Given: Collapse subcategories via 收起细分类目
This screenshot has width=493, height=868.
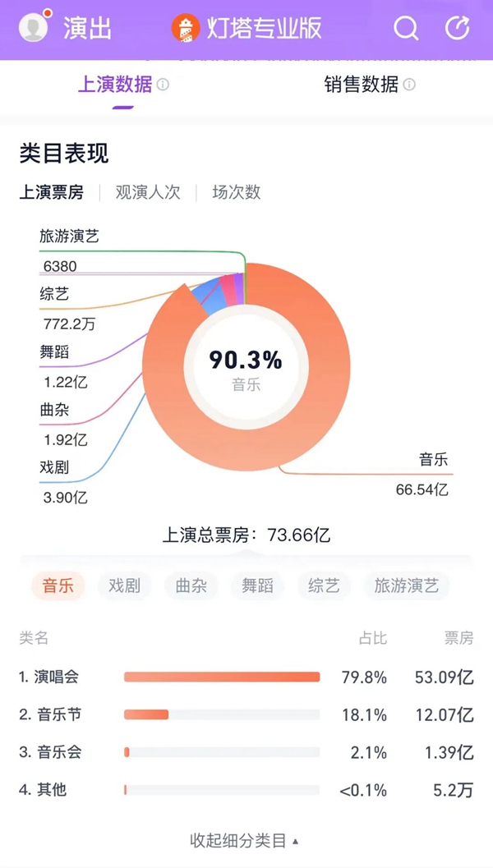Looking at the screenshot, I should 245,840.
